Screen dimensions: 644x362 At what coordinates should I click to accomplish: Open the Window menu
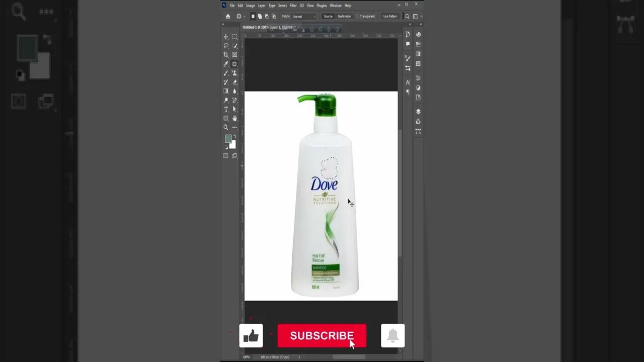coord(336,6)
